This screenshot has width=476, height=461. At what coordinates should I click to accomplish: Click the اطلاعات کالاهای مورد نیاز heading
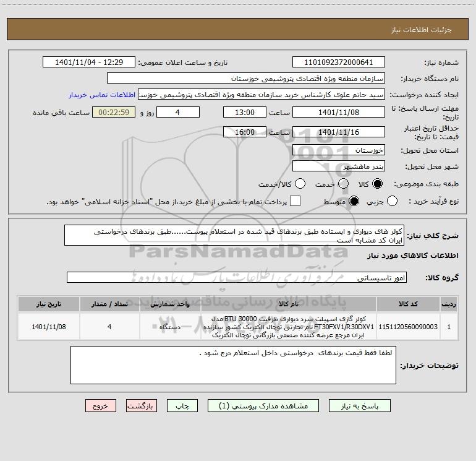point(412,256)
